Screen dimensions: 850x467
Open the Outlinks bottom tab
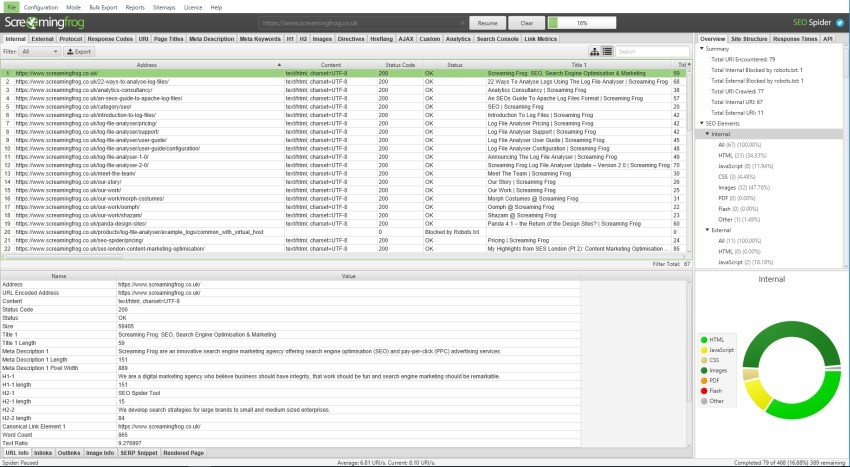69,453
